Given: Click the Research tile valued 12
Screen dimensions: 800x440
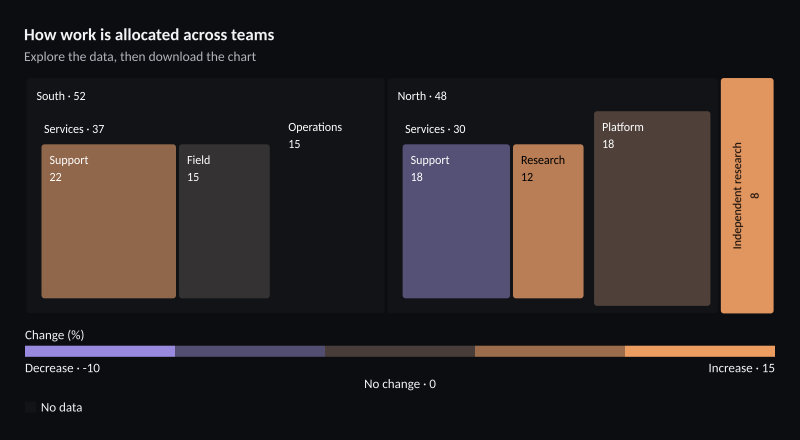Looking at the screenshot, I should pyautogui.click(x=548, y=221).
